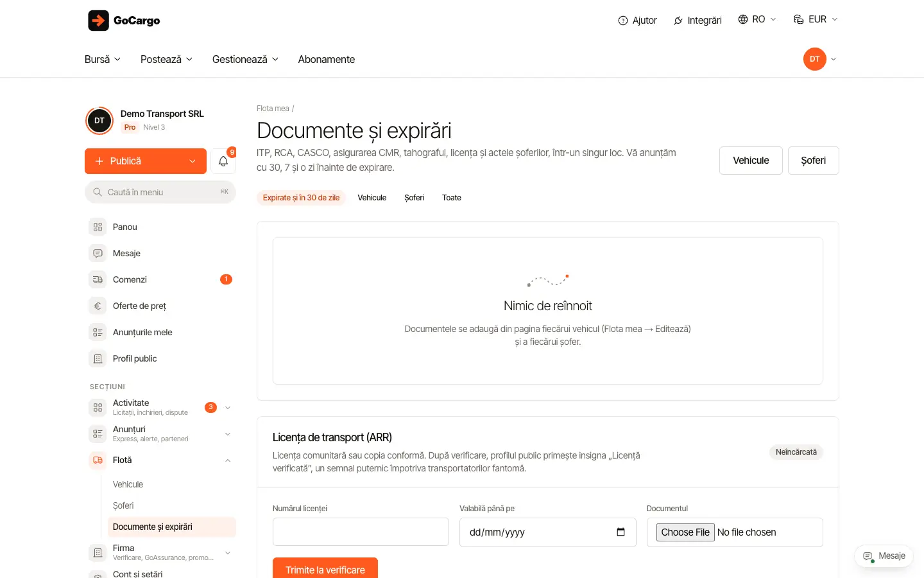924x578 pixels.
Task: Click the Șoferi button at top right
Action: pos(814,161)
